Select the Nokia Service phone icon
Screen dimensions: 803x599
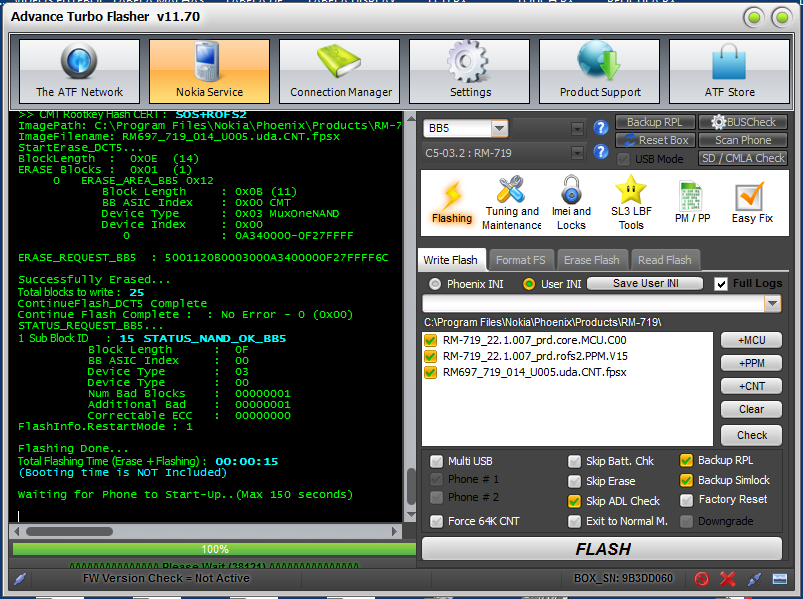point(208,61)
